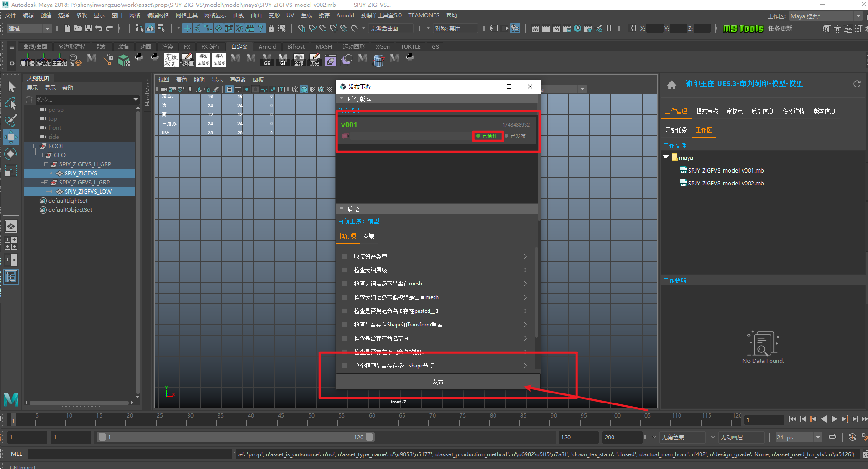Collapse the maya folder in work files
This screenshot has height=469, width=868.
pos(666,158)
